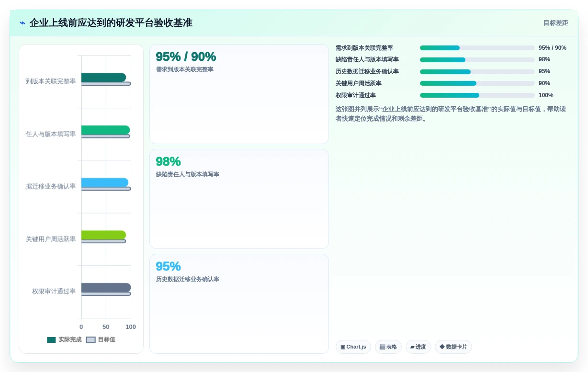Click slate gray bar for 权限审计通过率
Image resolution: width=588 pixels, height=372 pixels.
click(106, 287)
